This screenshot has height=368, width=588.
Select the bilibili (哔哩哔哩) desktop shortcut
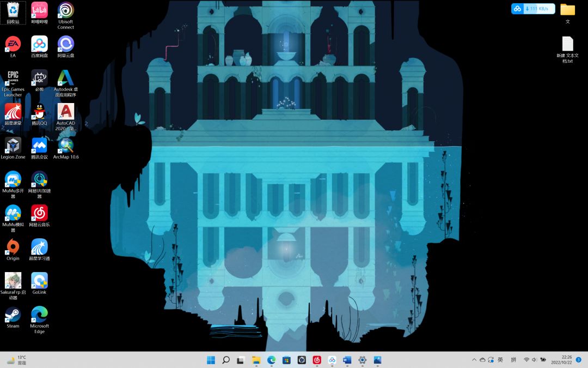tap(39, 13)
